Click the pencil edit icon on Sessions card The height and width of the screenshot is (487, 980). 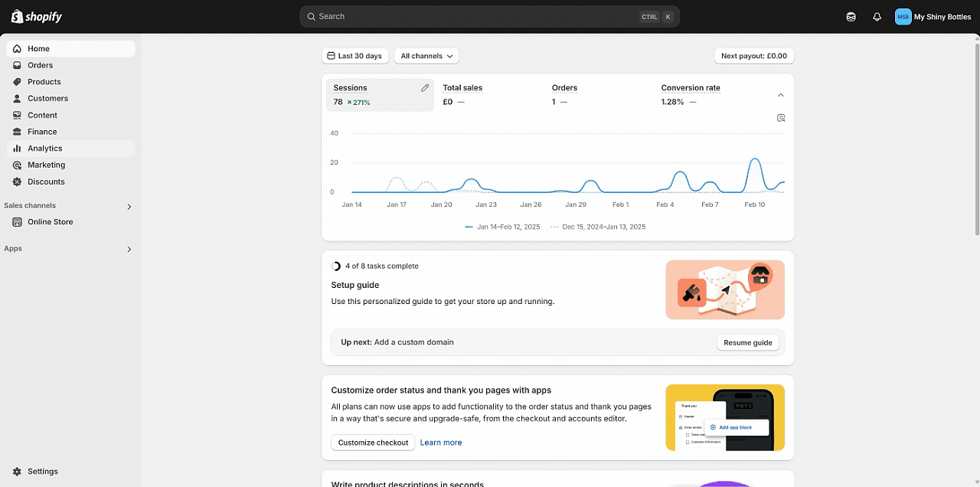(425, 88)
